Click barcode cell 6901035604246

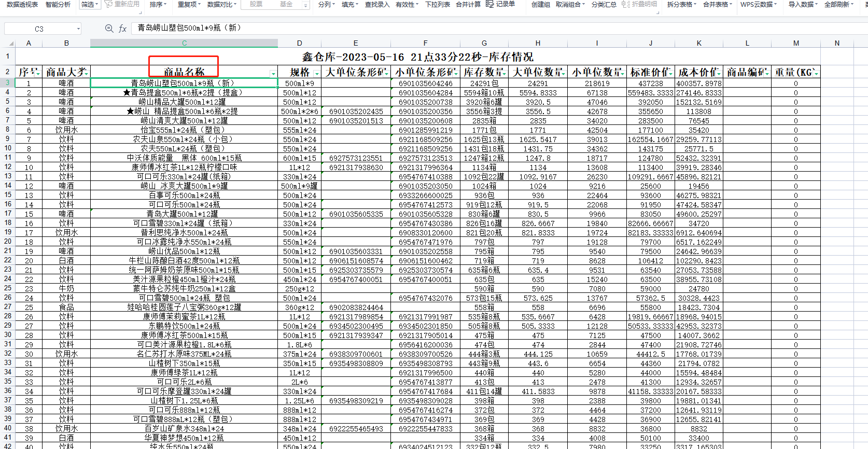pos(425,83)
